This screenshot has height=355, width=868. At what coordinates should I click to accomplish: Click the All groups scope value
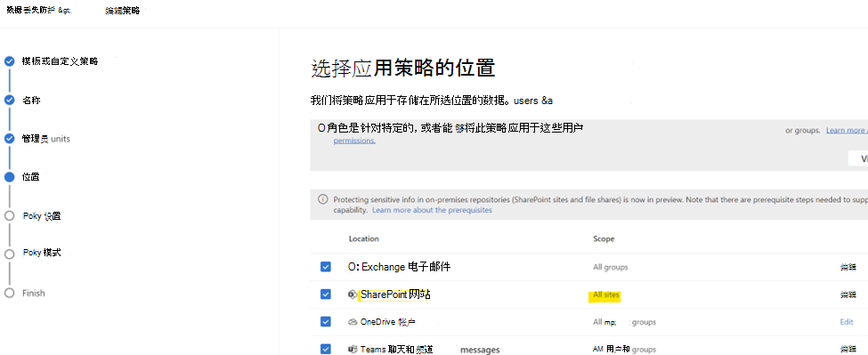click(x=611, y=267)
